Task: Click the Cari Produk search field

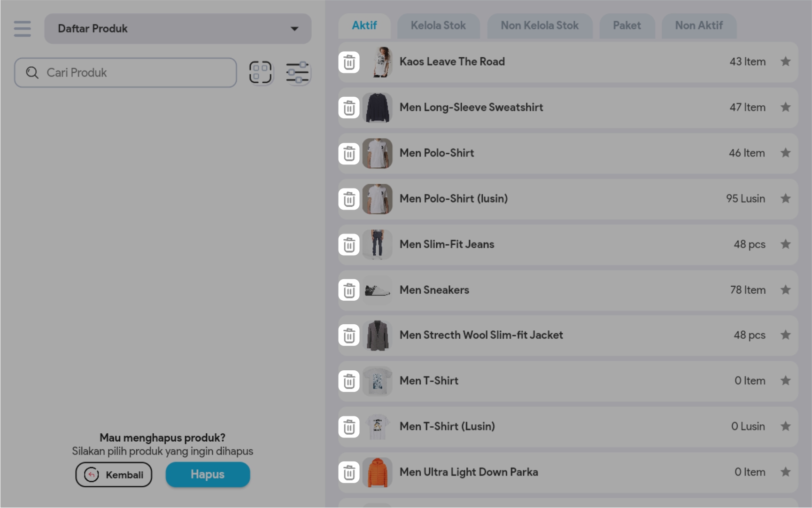Action: click(x=125, y=73)
